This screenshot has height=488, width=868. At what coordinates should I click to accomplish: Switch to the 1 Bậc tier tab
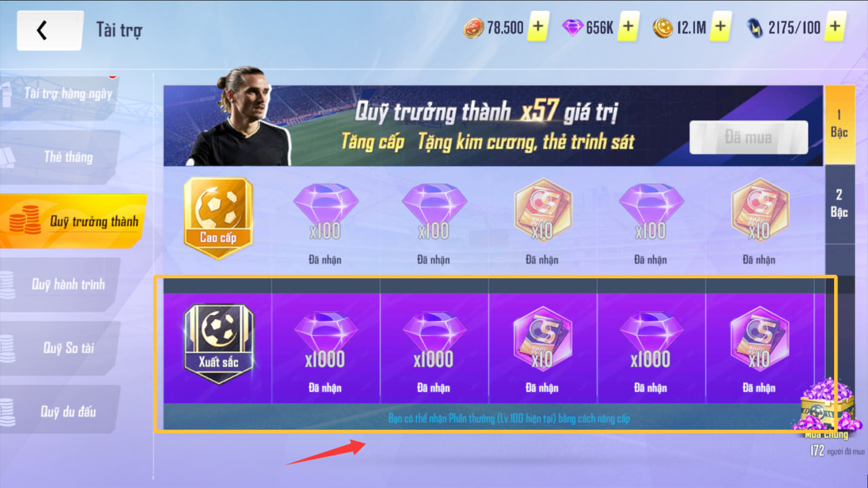click(840, 124)
